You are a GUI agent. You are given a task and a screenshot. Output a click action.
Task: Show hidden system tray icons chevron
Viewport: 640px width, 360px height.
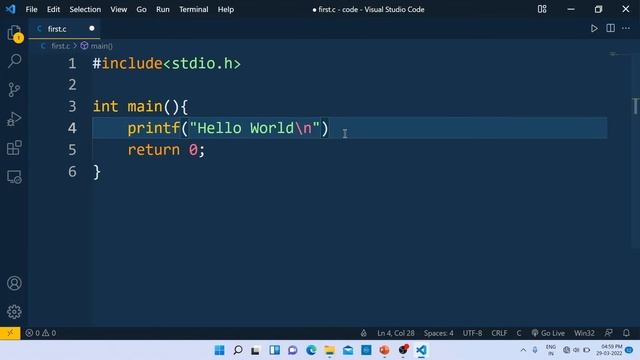coord(523,350)
